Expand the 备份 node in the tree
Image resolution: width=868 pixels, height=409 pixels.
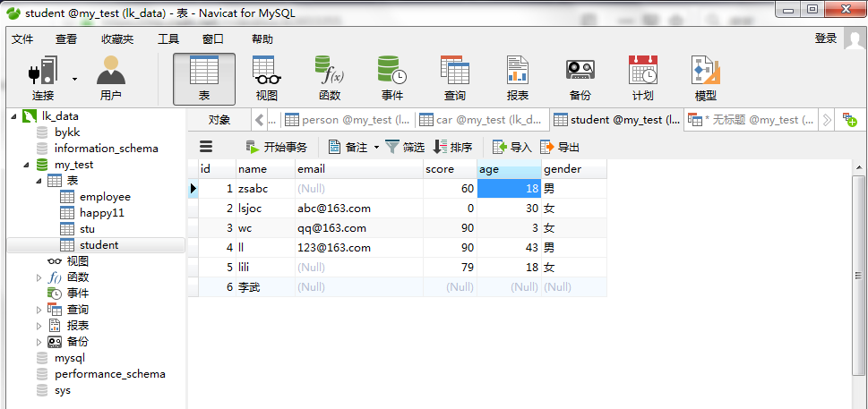[x=39, y=342]
